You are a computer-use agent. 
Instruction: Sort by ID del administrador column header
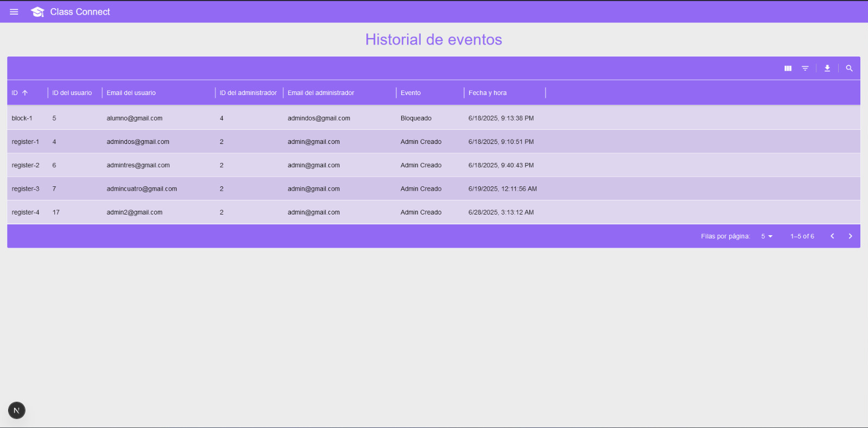click(x=248, y=93)
